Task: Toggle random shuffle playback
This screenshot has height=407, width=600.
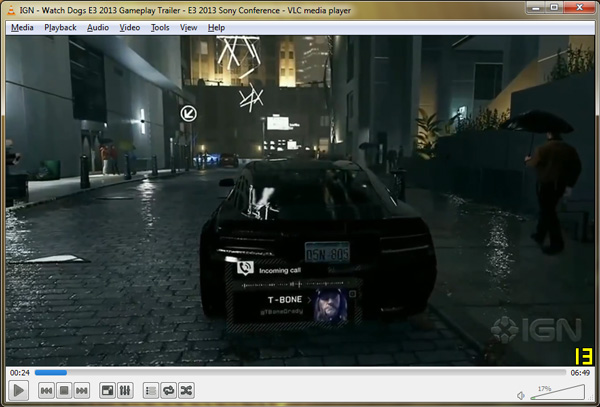Action: (x=186, y=391)
